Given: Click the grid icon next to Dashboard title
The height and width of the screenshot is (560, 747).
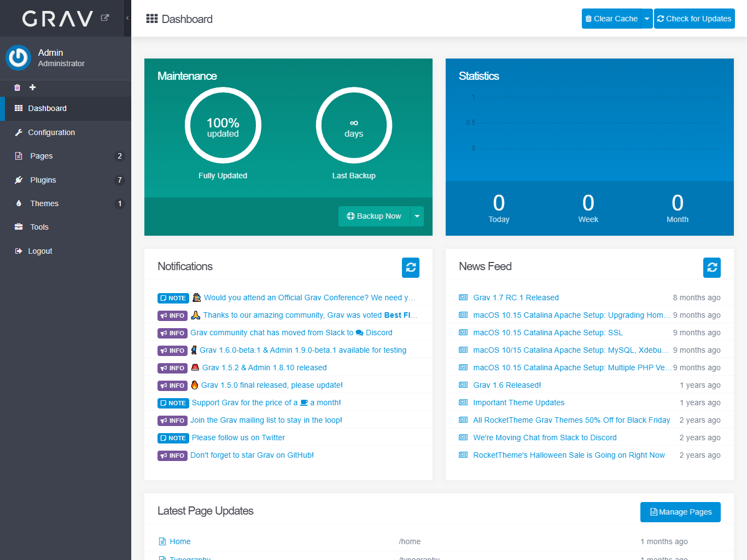Looking at the screenshot, I should tap(152, 19).
